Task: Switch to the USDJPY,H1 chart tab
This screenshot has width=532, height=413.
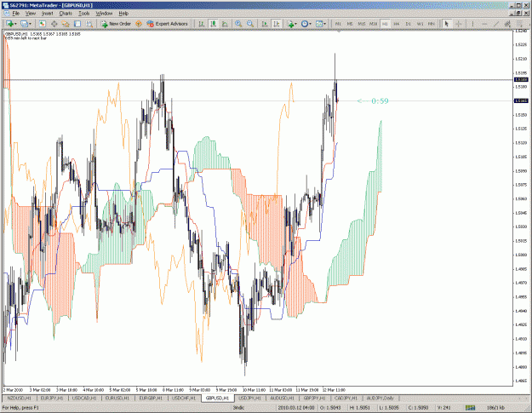Action: (249, 398)
